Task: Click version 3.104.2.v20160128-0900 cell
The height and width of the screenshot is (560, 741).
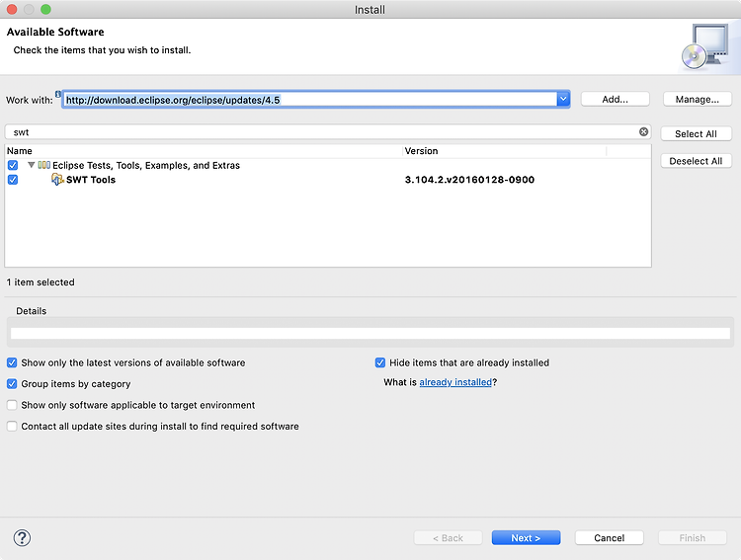Action: click(x=469, y=180)
